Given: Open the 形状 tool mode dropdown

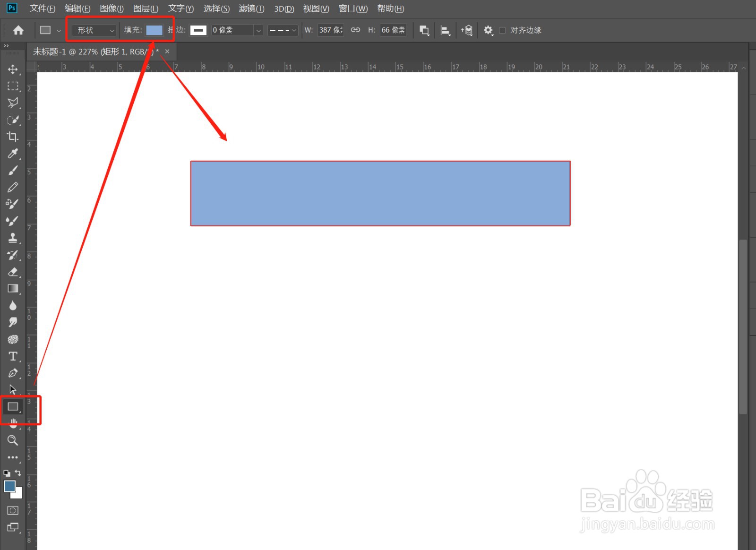Looking at the screenshot, I should pos(94,30).
